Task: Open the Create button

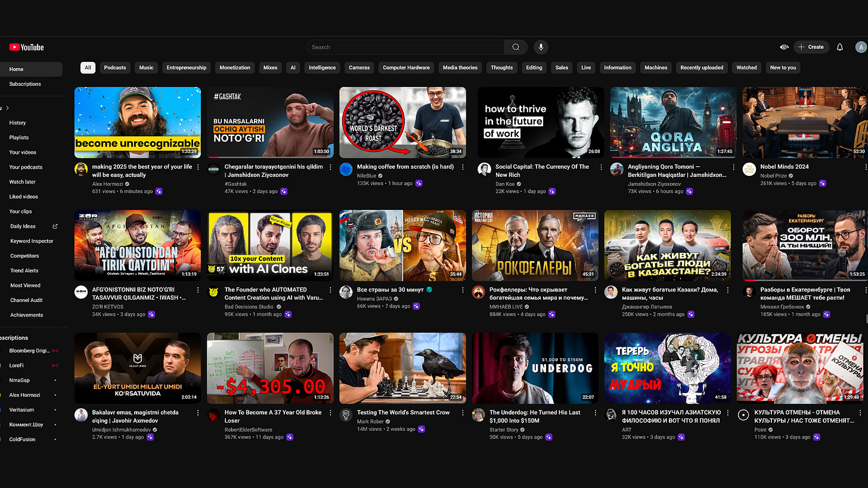Action: pyautogui.click(x=811, y=47)
